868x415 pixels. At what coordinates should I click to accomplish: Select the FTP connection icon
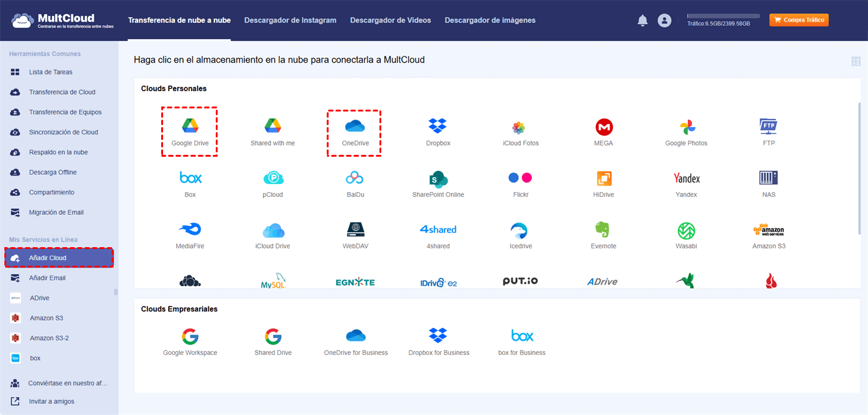(769, 133)
